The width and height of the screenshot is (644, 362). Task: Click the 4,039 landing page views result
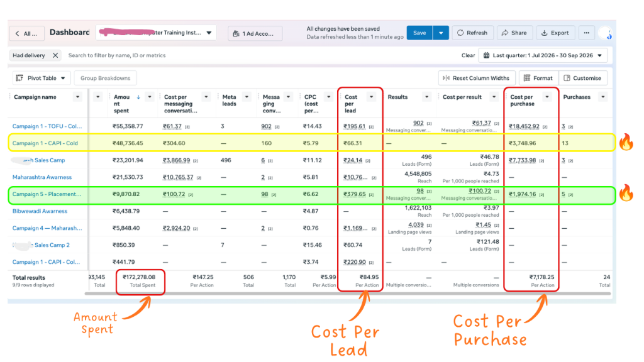click(x=416, y=225)
